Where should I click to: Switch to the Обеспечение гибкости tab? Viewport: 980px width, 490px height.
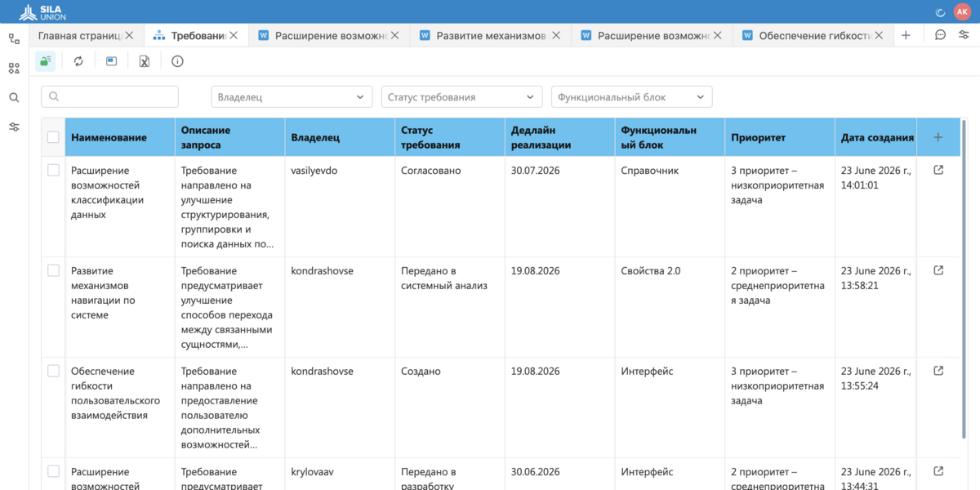pyautogui.click(x=813, y=35)
